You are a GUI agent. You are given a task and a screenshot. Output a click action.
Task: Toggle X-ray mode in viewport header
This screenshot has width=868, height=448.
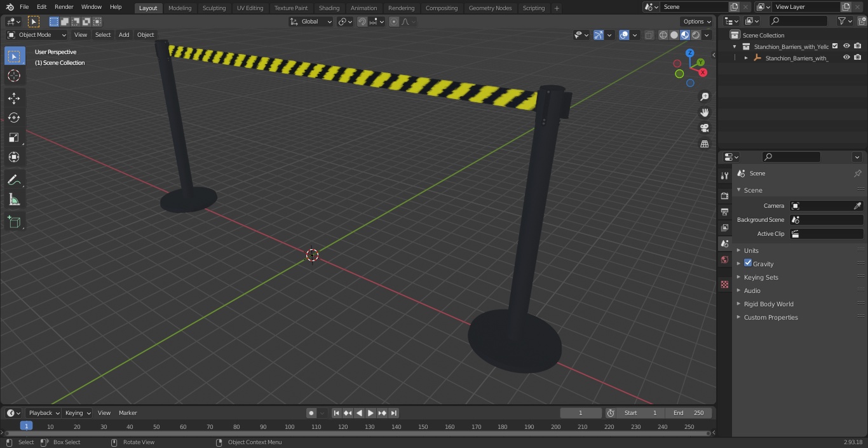tap(649, 35)
